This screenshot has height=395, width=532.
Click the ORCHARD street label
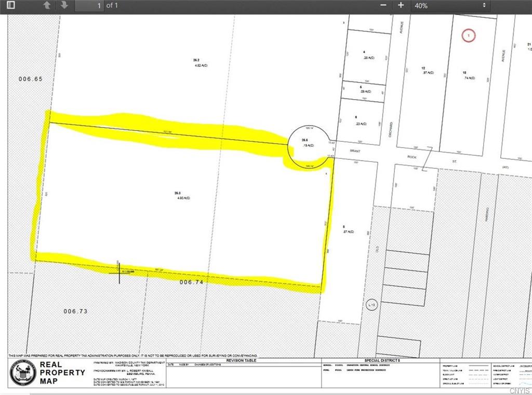tap(391, 130)
